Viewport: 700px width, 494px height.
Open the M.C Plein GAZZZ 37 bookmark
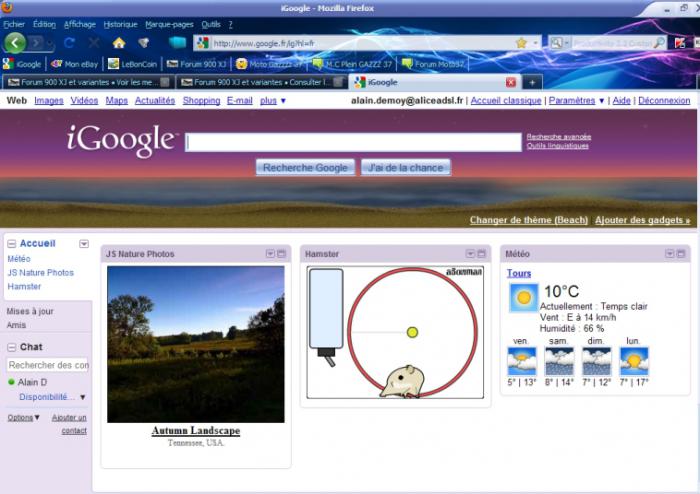tap(352, 64)
